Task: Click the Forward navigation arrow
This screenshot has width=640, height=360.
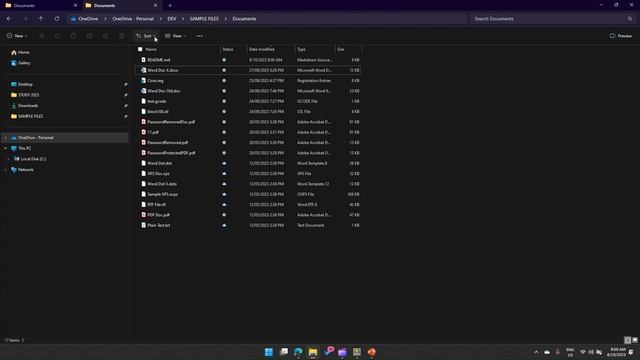Action: click(25, 19)
